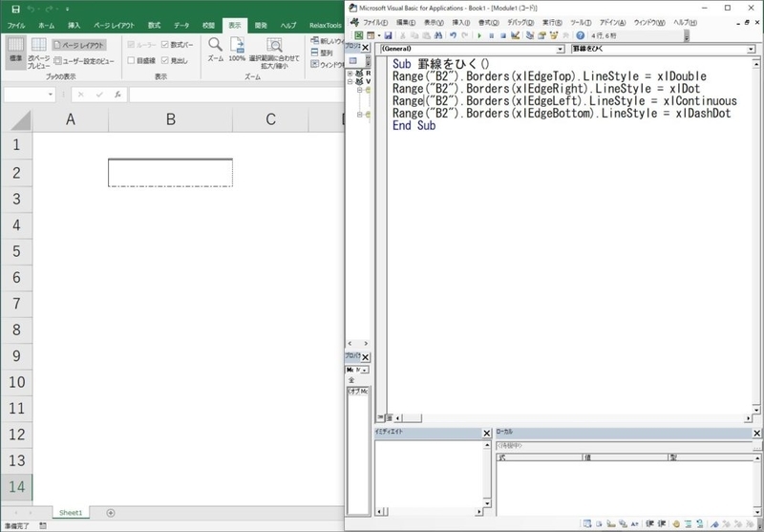Click the Toggle Bookmark flag icon

(714, 524)
